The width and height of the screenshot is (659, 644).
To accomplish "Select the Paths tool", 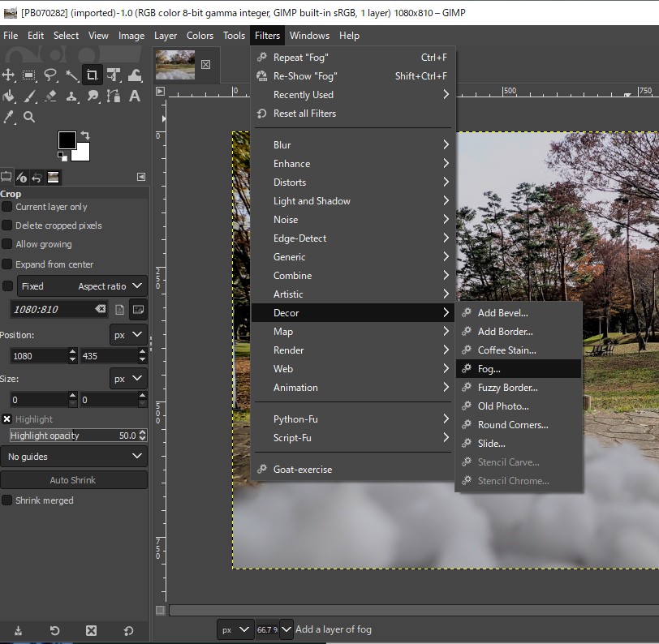I will [x=114, y=97].
